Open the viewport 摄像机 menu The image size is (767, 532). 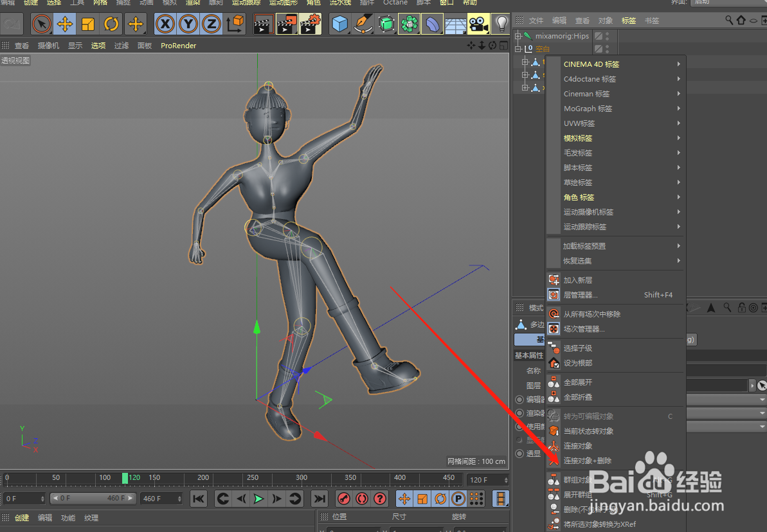click(48, 46)
